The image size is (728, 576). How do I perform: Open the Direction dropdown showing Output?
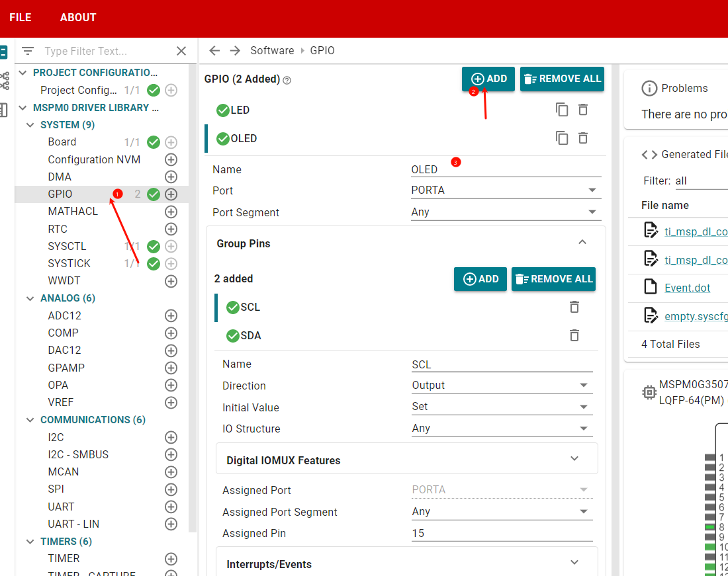tap(502, 386)
